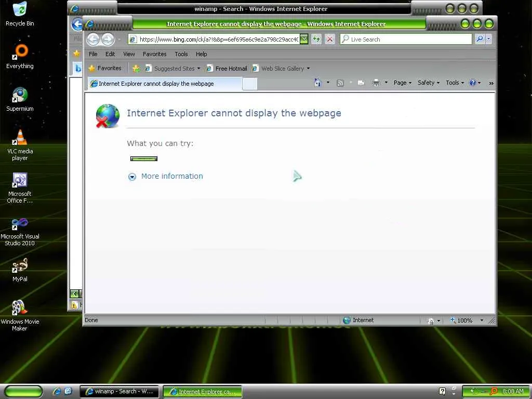Expand the address bar dropdown arrow

304,39
